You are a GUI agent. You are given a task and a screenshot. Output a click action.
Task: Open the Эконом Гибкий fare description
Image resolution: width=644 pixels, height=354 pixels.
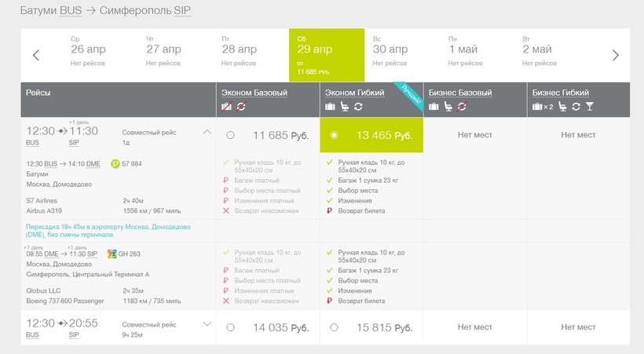(x=354, y=93)
